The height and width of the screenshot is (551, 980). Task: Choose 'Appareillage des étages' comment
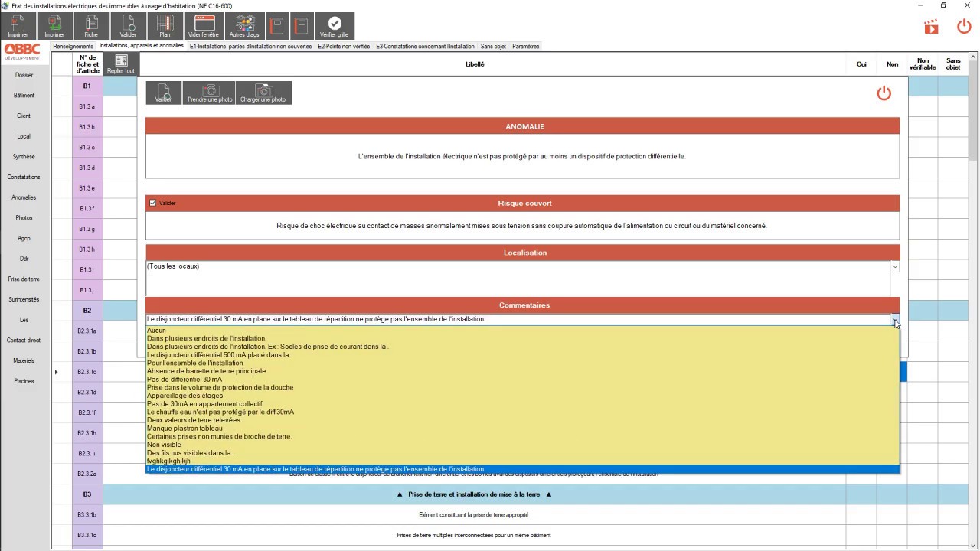pos(523,396)
